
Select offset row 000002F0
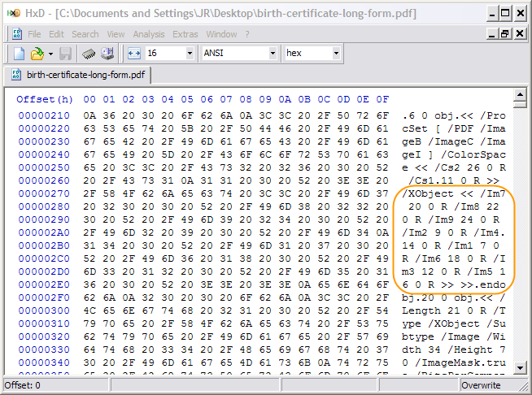[44, 297]
